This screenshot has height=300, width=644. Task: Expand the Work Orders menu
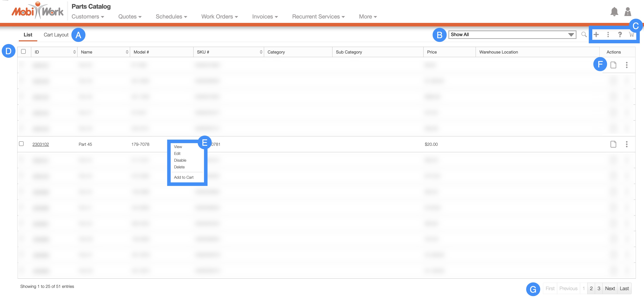[219, 17]
